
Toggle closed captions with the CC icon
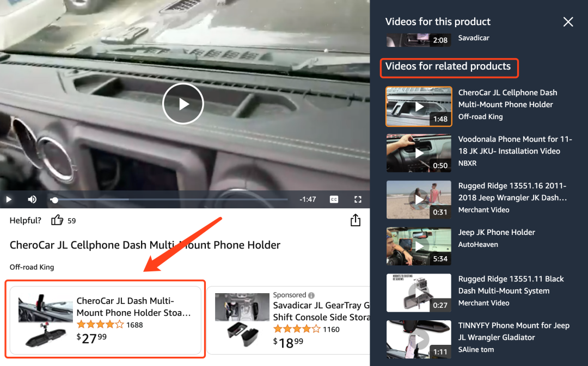coord(334,199)
